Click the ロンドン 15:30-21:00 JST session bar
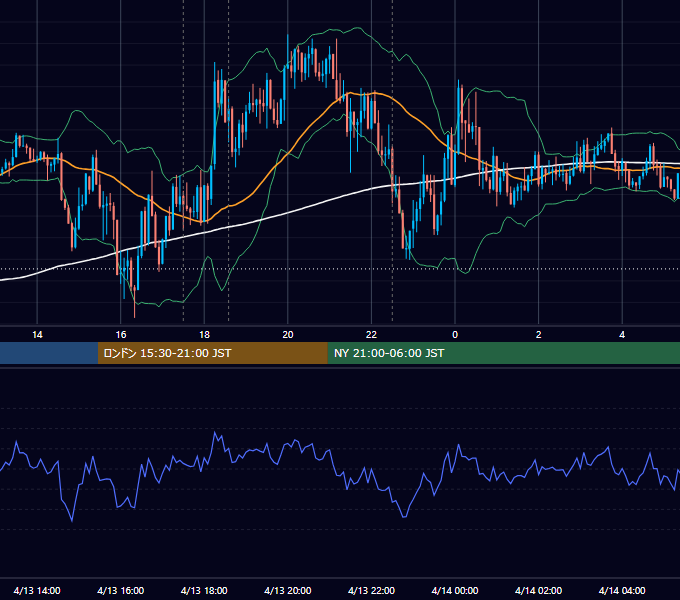The width and height of the screenshot is (680, 600). coord(212,353)
